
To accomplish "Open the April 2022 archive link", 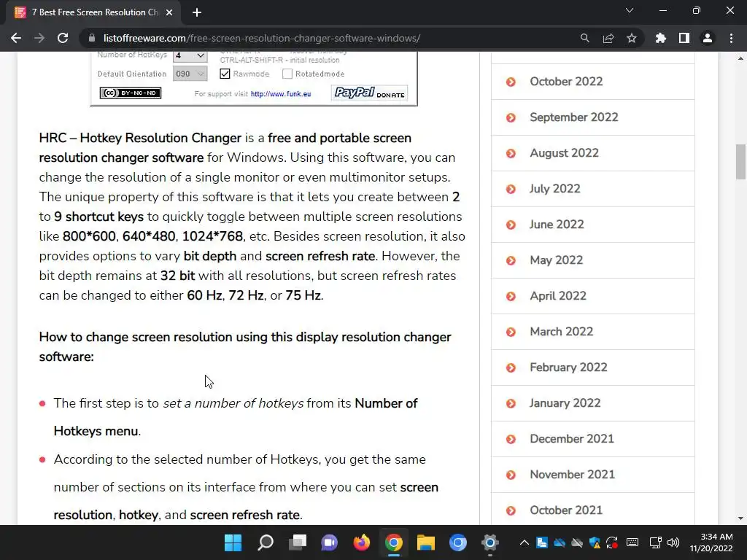I will pyautogui.click(x=558, y=296).
